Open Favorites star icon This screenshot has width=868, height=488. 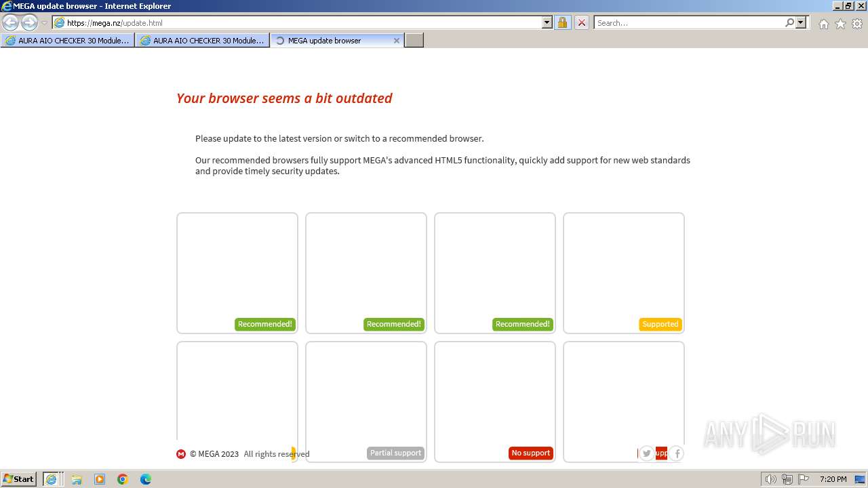coord(840,24)
